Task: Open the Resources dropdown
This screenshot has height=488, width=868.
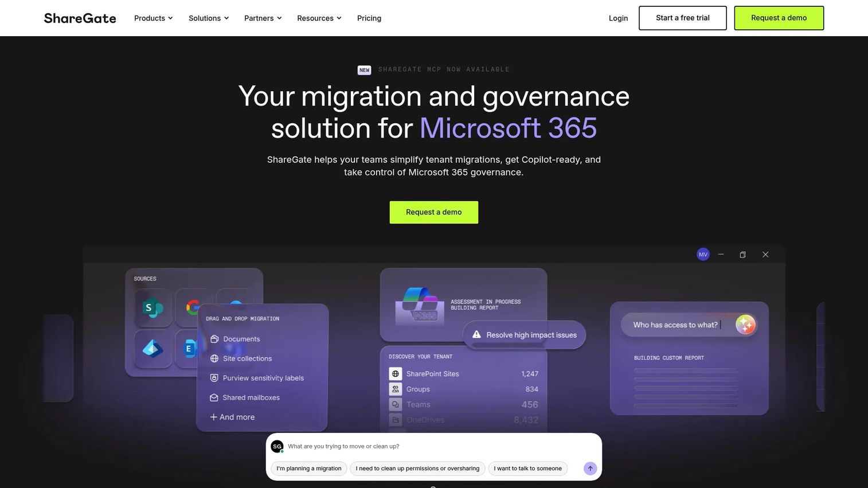Action: [x=319, y=18]
